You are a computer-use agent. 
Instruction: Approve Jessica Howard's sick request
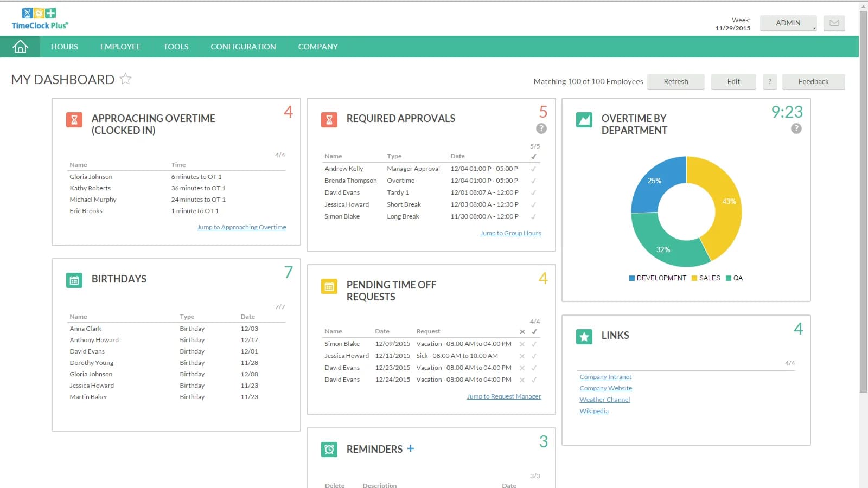point(534,356)
